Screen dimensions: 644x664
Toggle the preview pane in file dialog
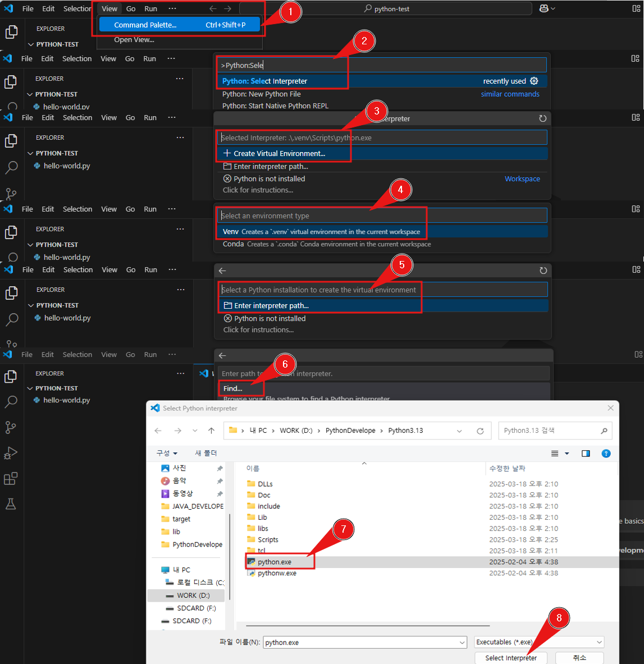[x=586, y=454]
